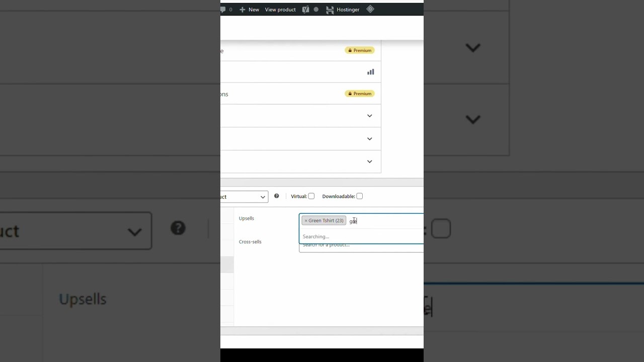Open the comments bubble in admin bar
644x362 pixels.
click(226, 10)
